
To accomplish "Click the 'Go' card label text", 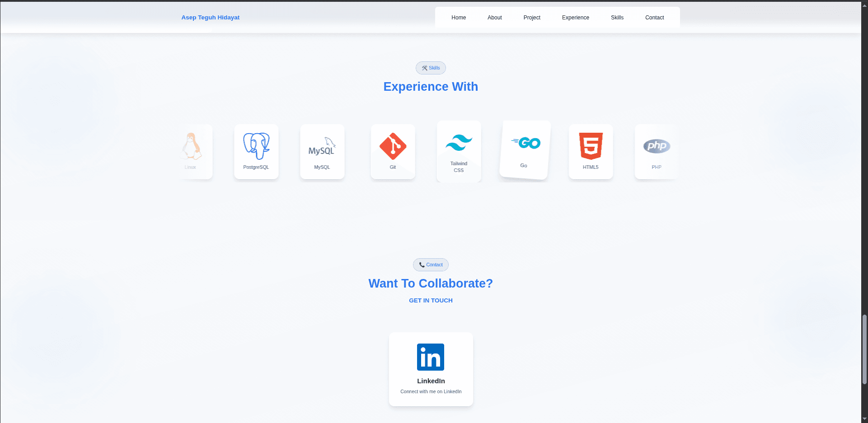I will click(524, 166).
